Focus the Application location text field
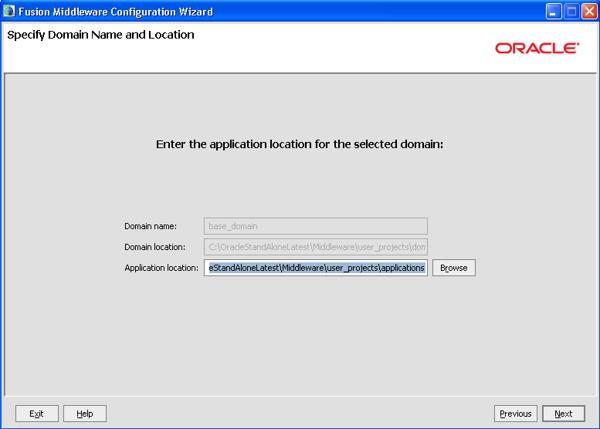Viewport: 600px width, 429px height. pos(316,268)
